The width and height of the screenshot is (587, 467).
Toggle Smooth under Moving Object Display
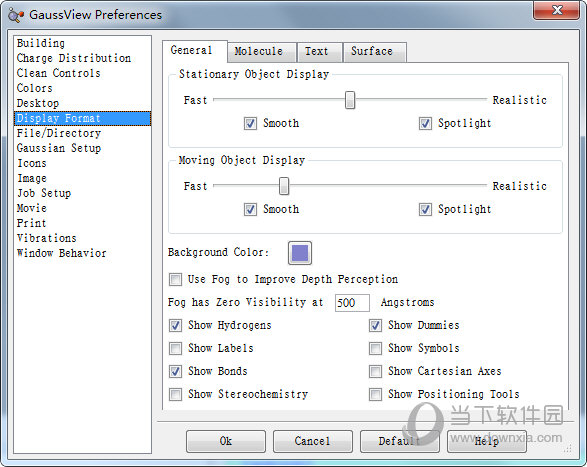pyautogui.click(x=250, y=209)
